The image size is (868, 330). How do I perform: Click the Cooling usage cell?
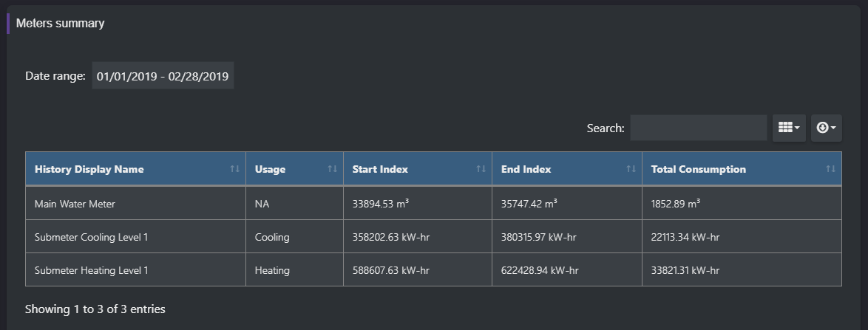pyautogui.click(x=272, y=237)
